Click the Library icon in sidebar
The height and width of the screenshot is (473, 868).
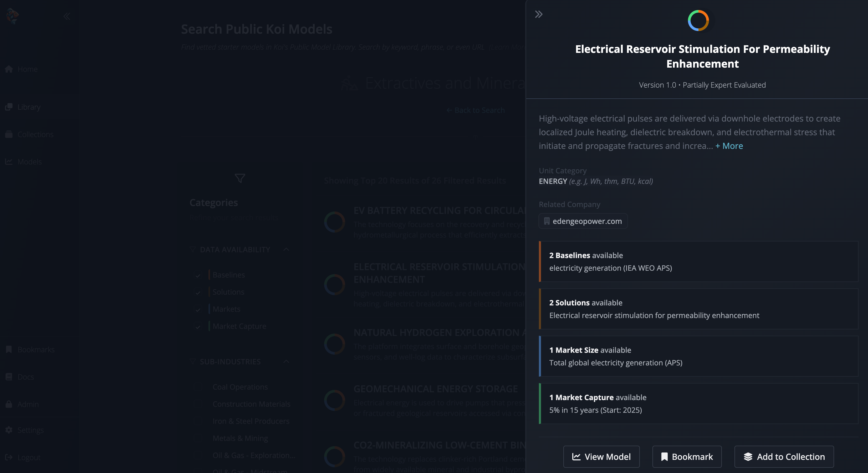coord(9,107)
